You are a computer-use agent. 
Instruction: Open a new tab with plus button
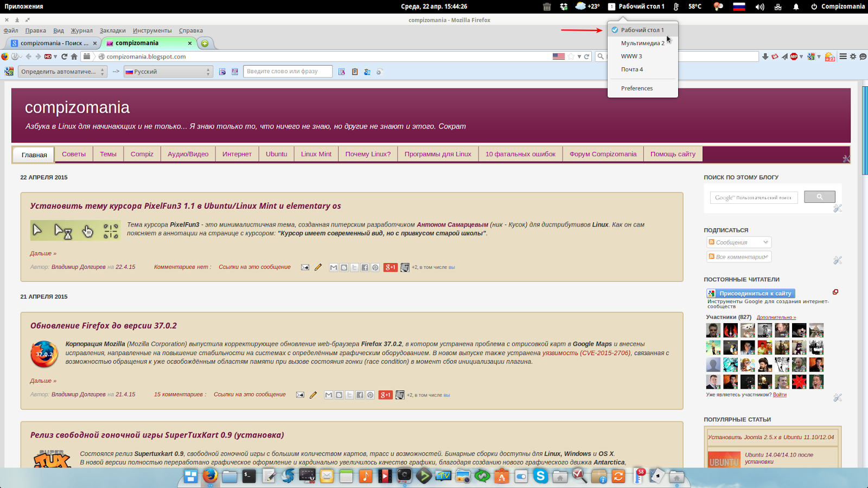[x=205, y=43]
